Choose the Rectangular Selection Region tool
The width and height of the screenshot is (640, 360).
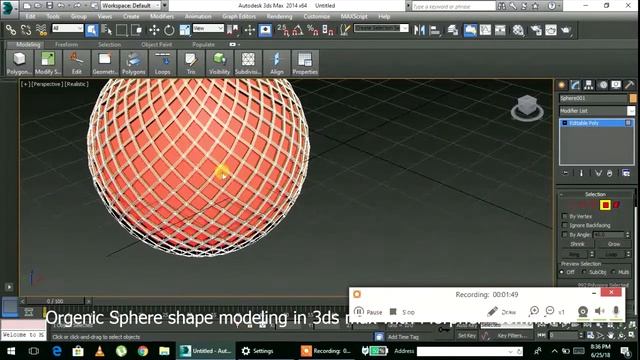coord(122,30)
